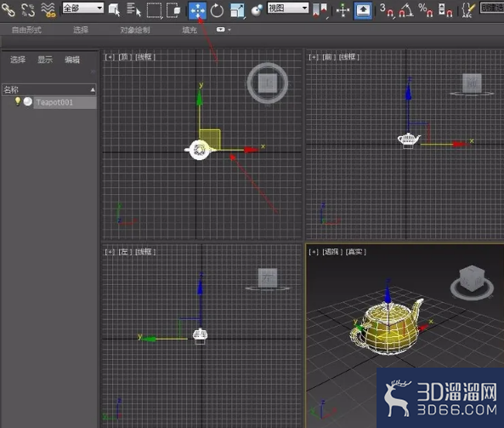Image resolution: width=504 pixels, height=428 pixels.
Task: Click the [+] menu in Perspective viewport
Action: [314, 252]
